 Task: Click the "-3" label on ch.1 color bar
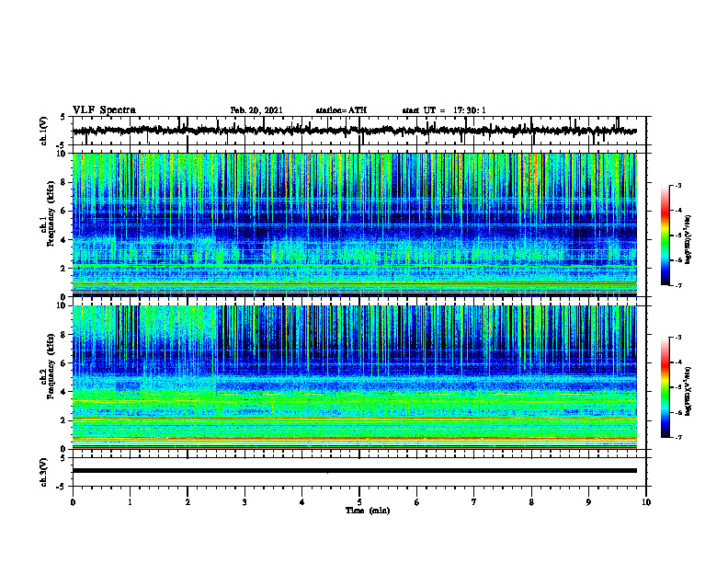click(678, 185)
